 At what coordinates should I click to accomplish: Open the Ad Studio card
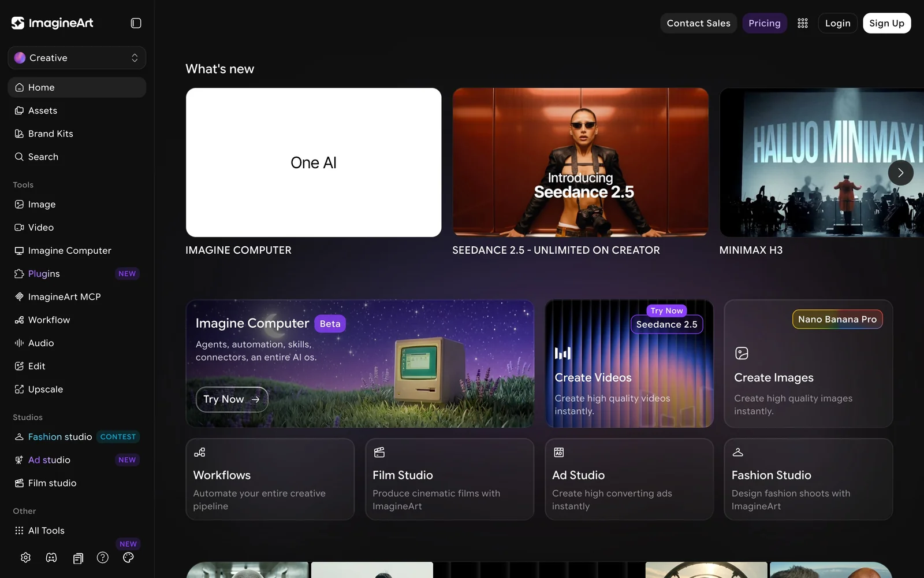pyautogui.click(x=629, y=479)
